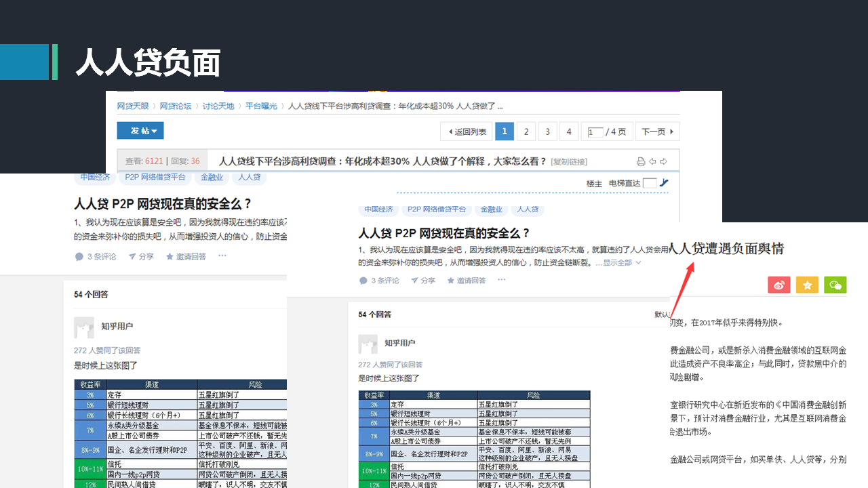Click the 楼主 link
The image size is (868, 488).
594,183
